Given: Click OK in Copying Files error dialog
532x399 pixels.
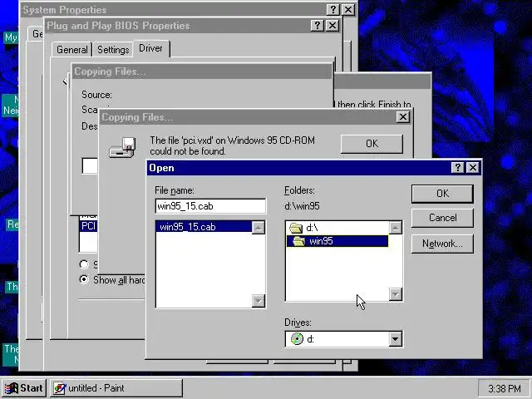Looking at the screenshot, I should [x=372, y=144].
